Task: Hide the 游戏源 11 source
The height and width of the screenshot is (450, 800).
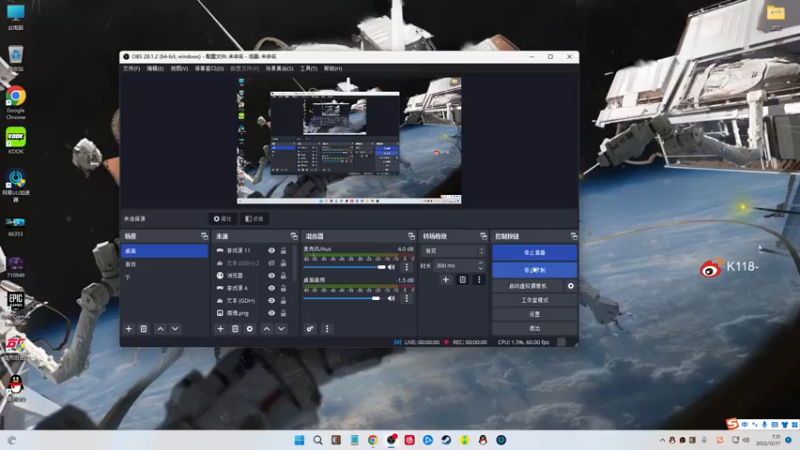Action: (271, 251)
